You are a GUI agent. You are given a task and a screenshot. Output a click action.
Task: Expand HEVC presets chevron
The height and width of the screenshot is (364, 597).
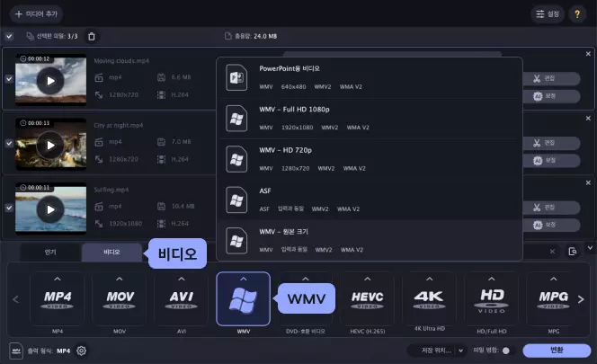click(x=368, y=280)
